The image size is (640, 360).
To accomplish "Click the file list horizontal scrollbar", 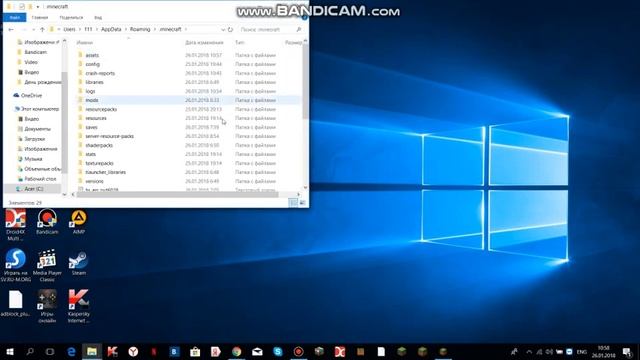I will (178, 195).
